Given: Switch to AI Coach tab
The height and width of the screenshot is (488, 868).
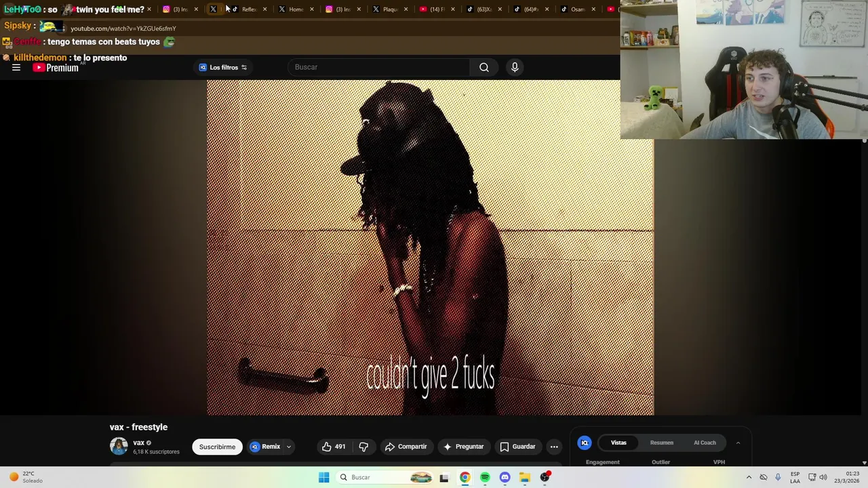Looking at the screenshot, I should (x=705, y=443).
